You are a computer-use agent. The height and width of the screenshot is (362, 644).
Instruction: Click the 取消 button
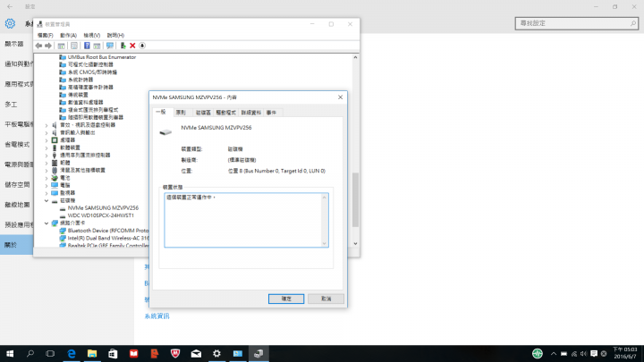coord(326,299)
